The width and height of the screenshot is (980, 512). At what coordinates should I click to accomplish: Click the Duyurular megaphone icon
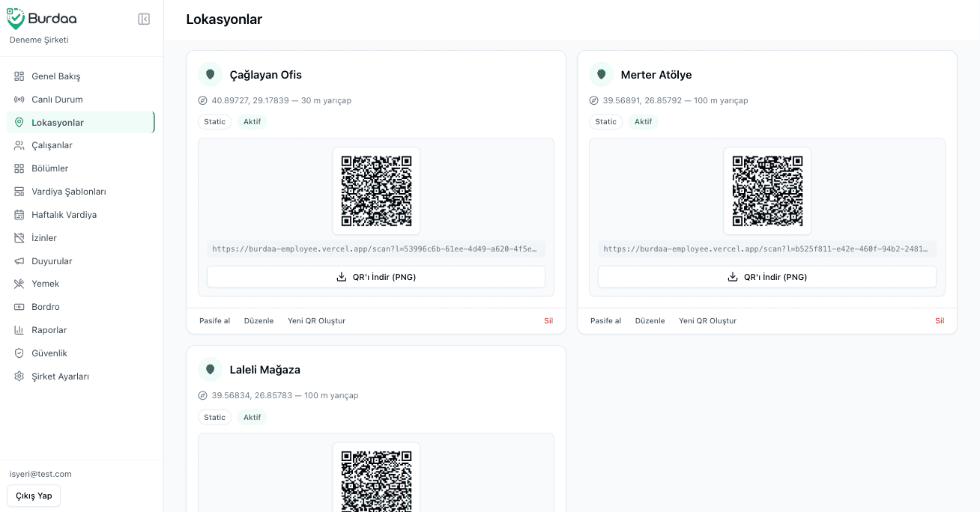19,261
